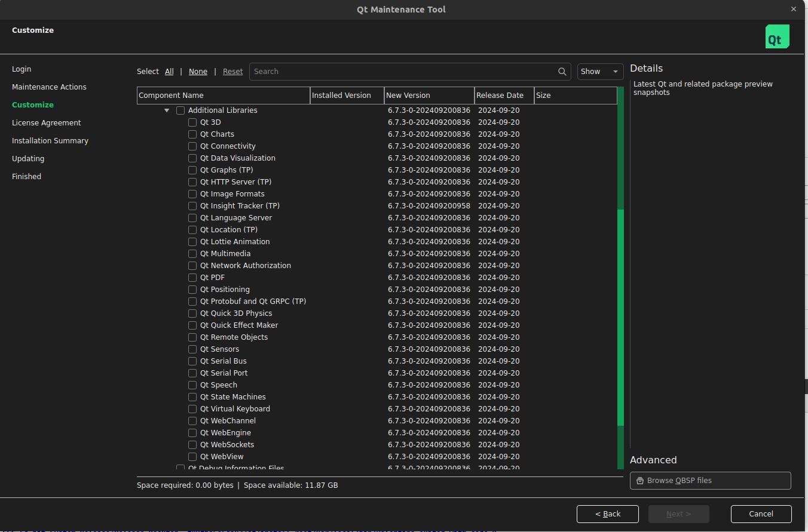Collapse the Additional Libraries tree node
The height and width of the screenshot is (532, 808).
[x=167, y=110]
